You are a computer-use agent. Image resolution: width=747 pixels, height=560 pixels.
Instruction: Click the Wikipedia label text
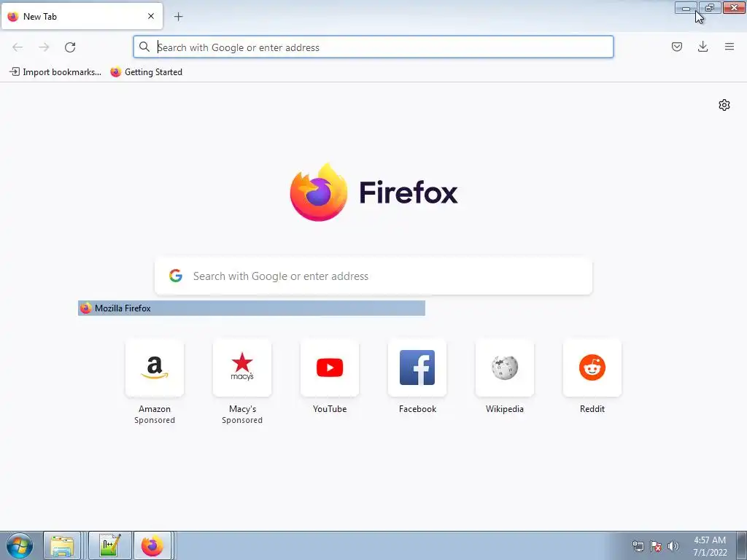[505, 409]
